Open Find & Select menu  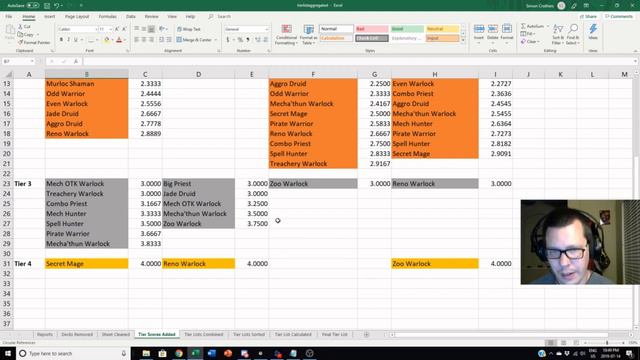pos(573,34)
